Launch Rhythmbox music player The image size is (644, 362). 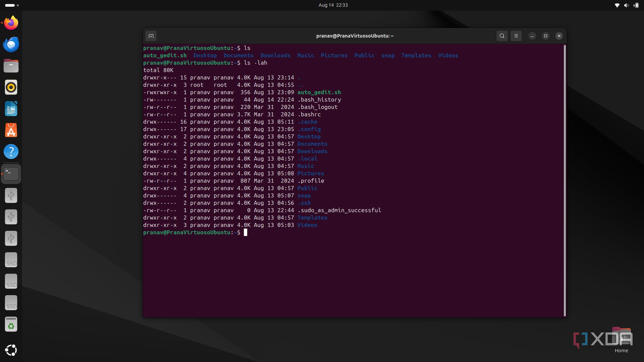(x=11, y=87)
